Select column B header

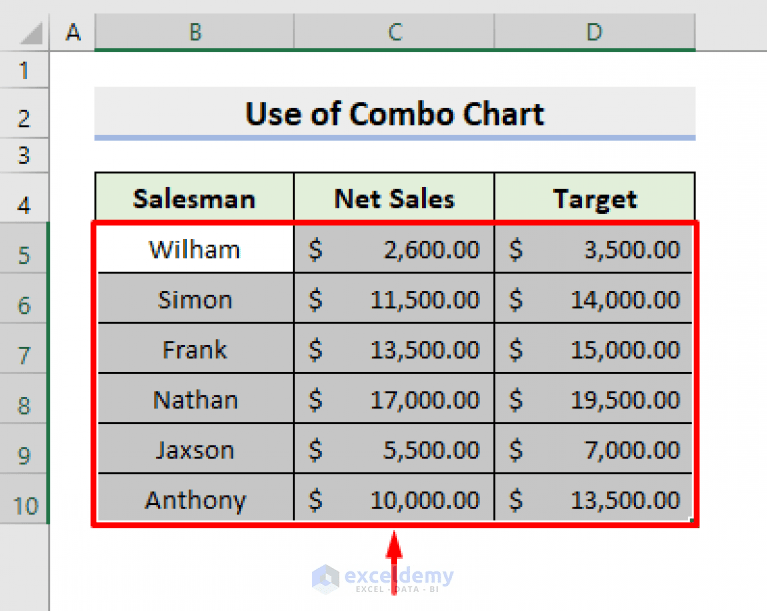point(194,32)
